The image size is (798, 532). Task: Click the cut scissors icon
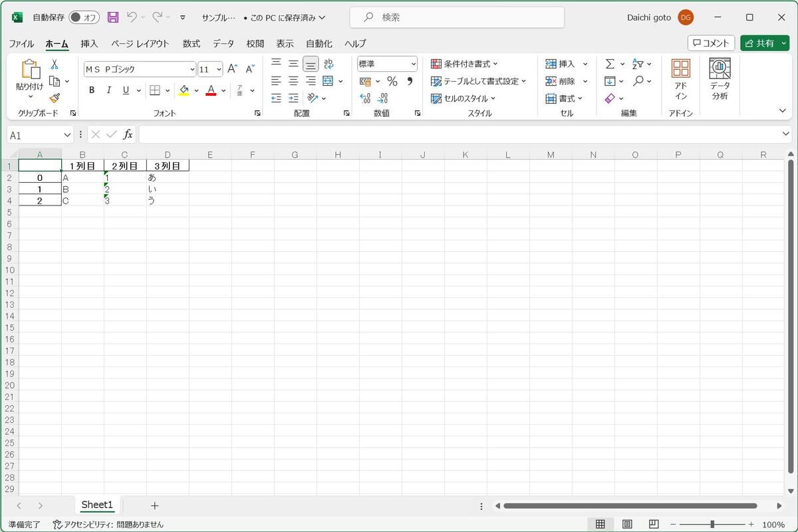(55, 65)
